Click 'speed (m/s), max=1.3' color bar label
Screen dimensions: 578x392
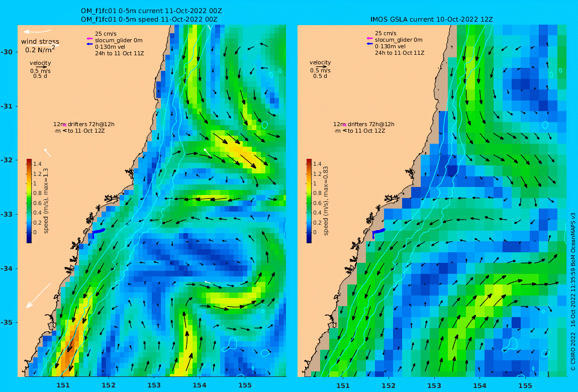coord(46,201)
